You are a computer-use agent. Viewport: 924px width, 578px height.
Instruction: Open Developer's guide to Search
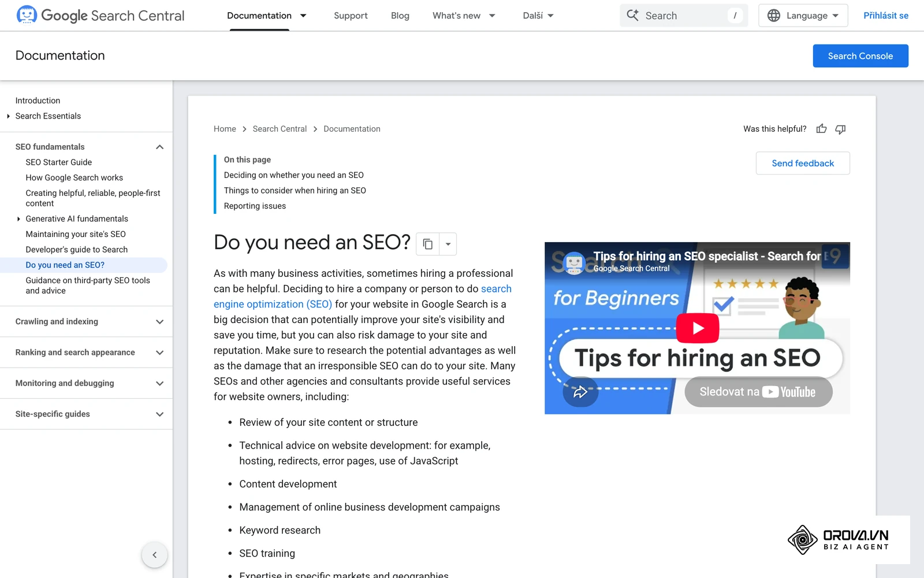pyautogui.click(x=77, y=250)
